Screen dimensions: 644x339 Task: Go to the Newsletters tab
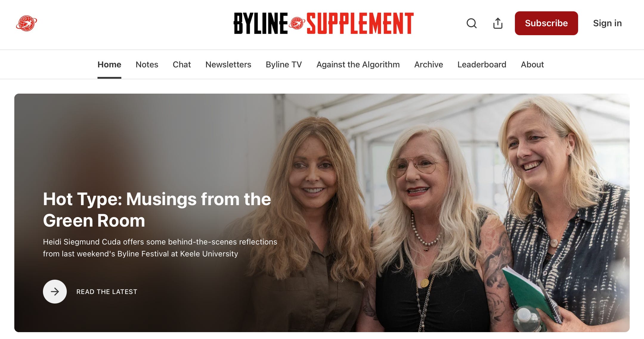(228, 64)
